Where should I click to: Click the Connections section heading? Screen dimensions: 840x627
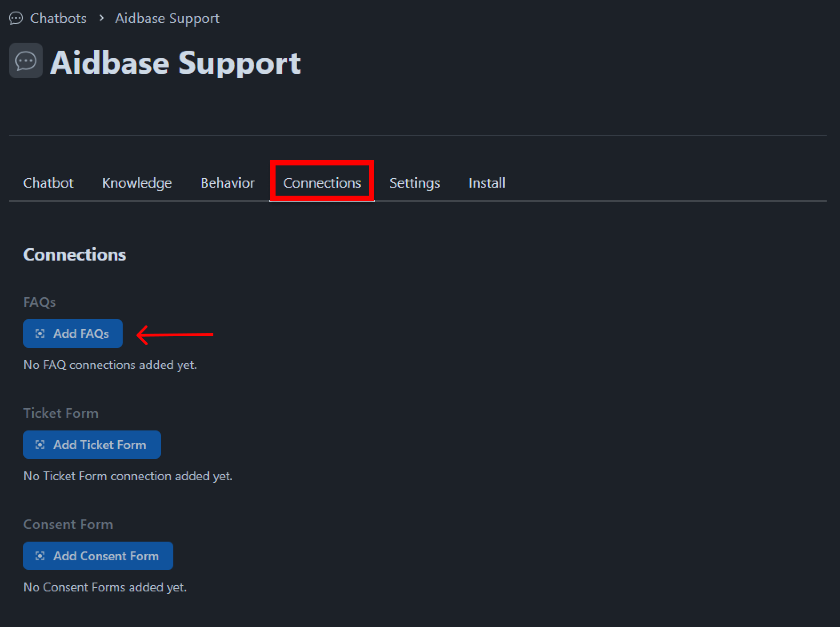pos(75,254)
